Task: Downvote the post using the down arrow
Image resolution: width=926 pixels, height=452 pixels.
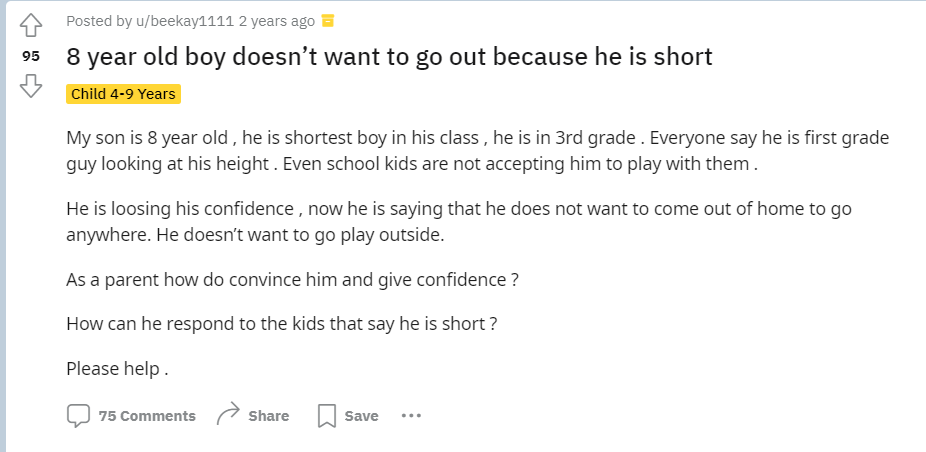Action: pos(32,88)
